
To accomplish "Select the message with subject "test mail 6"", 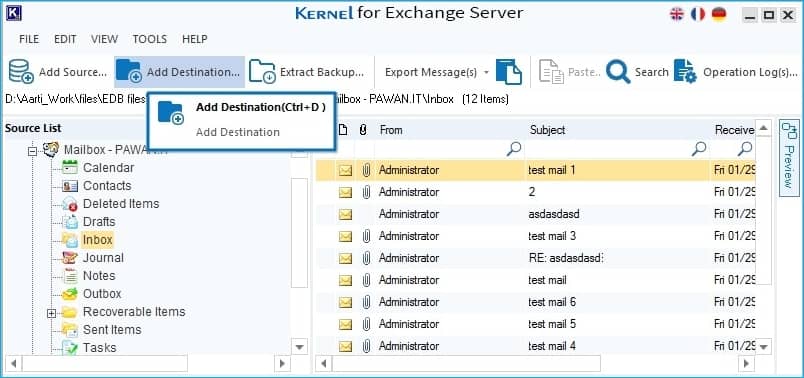I will (535, 303).
